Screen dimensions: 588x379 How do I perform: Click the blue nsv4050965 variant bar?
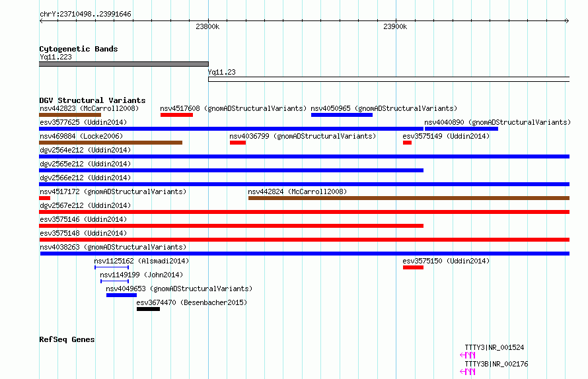coord(342,115)
